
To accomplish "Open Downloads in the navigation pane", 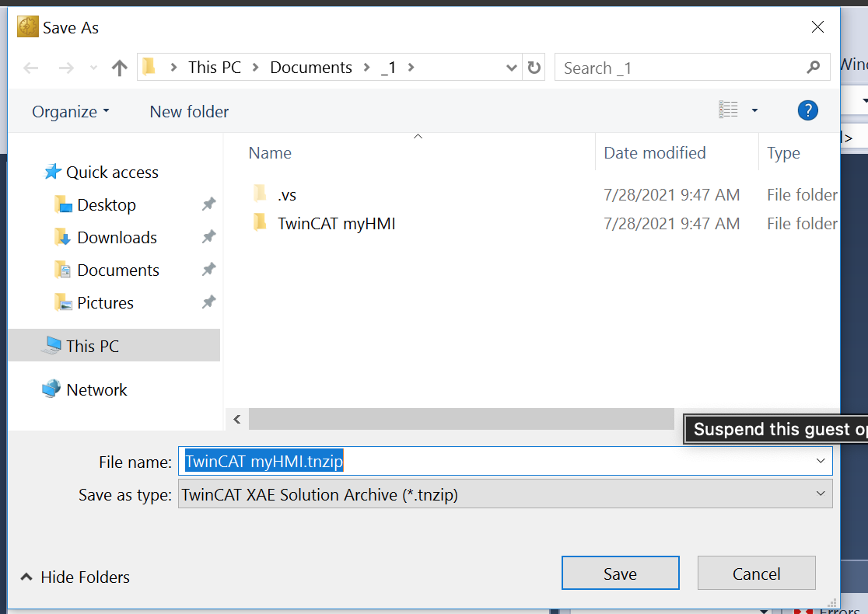I will pyautogui.click(x=117, y=238).
